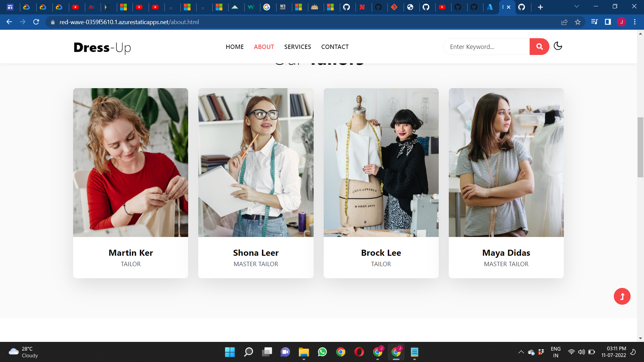The height and width of the screenshot is (362, 644).
Task: Open Chrome profile avatar J
Action: 622,22
